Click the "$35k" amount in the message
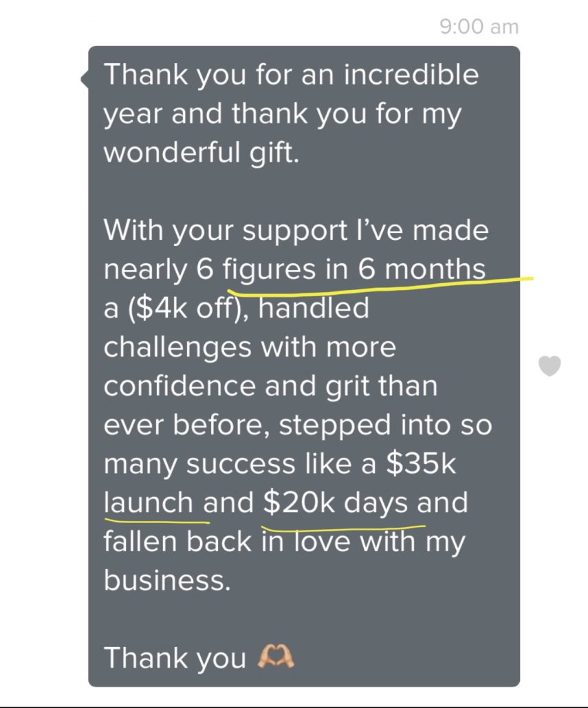 point(421,463)
